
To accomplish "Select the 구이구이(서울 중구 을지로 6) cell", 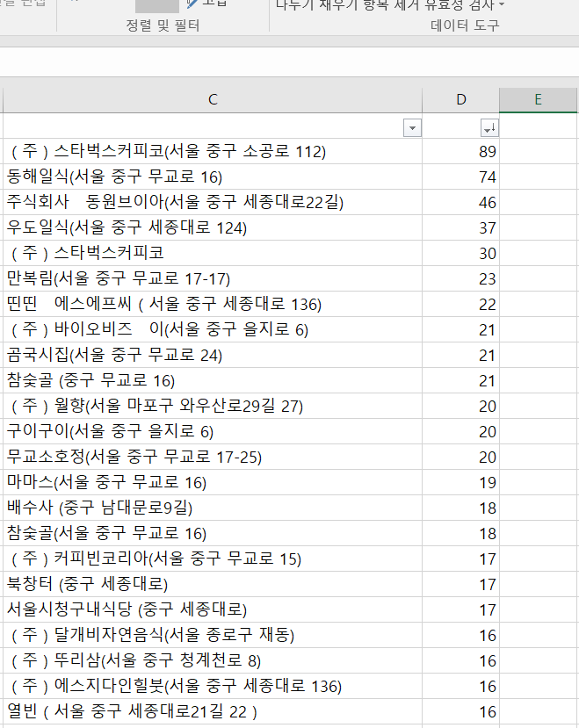I will pos(213,431).
